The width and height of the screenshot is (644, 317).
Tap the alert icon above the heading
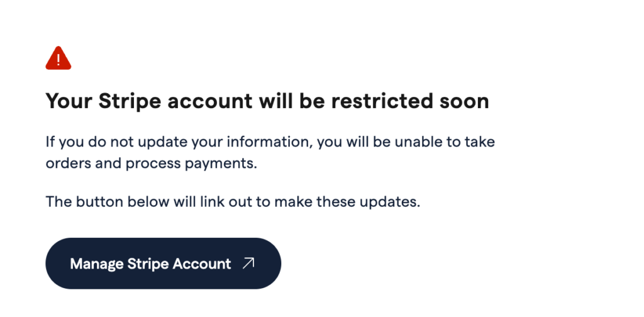click(x=58, y=59)
